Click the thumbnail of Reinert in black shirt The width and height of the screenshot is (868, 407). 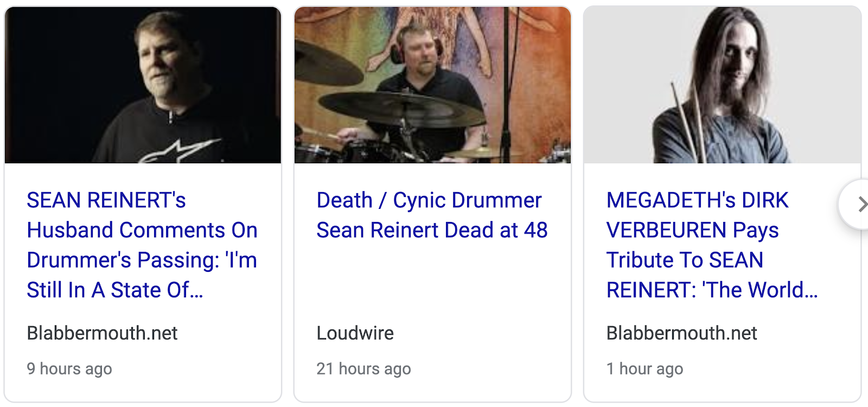(143, 84)
